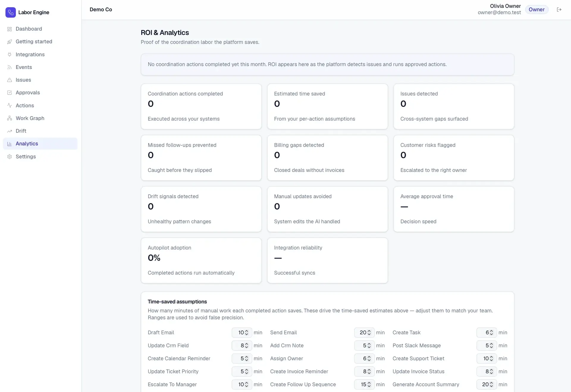Screen dimensions: 571x392
Task: Focus the Create Follow Up Sequence minutes field
Action: 364,385
